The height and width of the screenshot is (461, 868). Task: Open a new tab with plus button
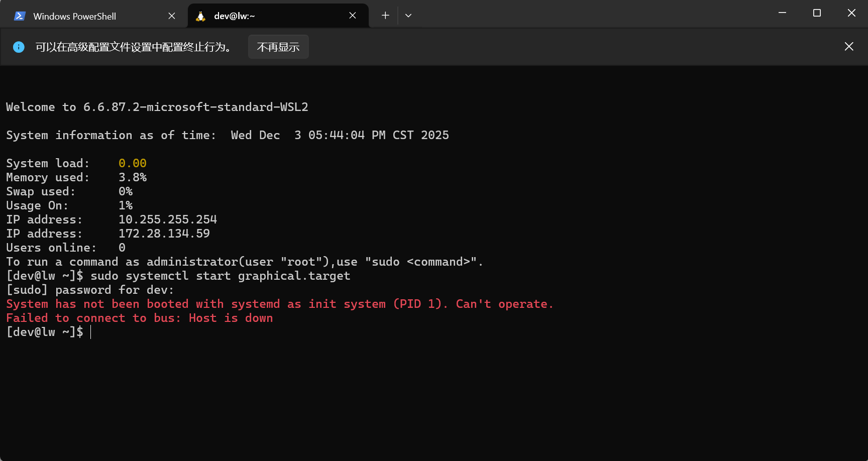point(385,16)
